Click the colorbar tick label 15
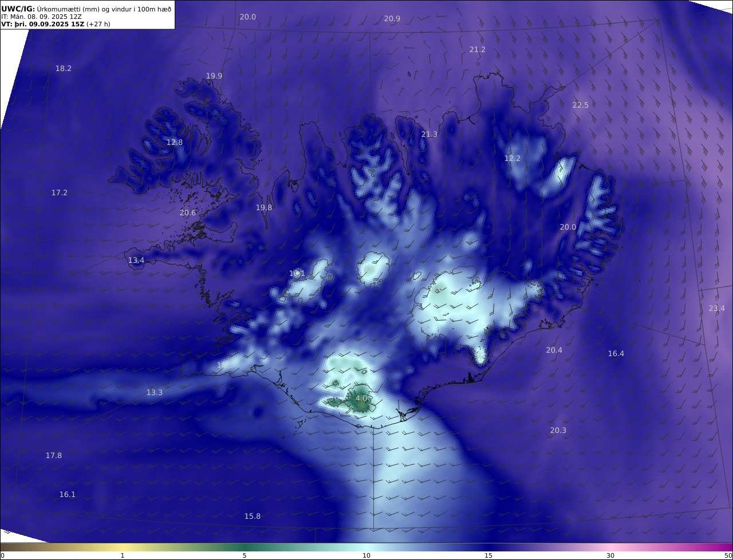733x560 pixels. [x=488, y=555]
